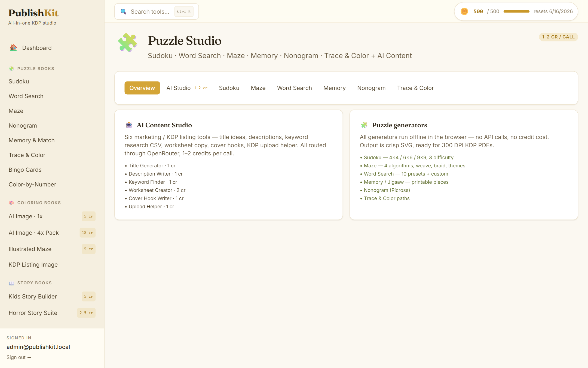Click the Puzzle Books section puzzle icon
Image resolution: width=588 pixels, height=368 pixels.
[11, 69]
